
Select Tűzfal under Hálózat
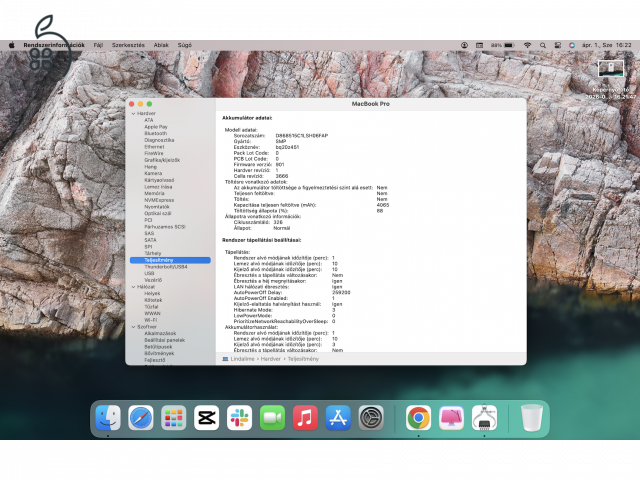[x=151, y=307]
